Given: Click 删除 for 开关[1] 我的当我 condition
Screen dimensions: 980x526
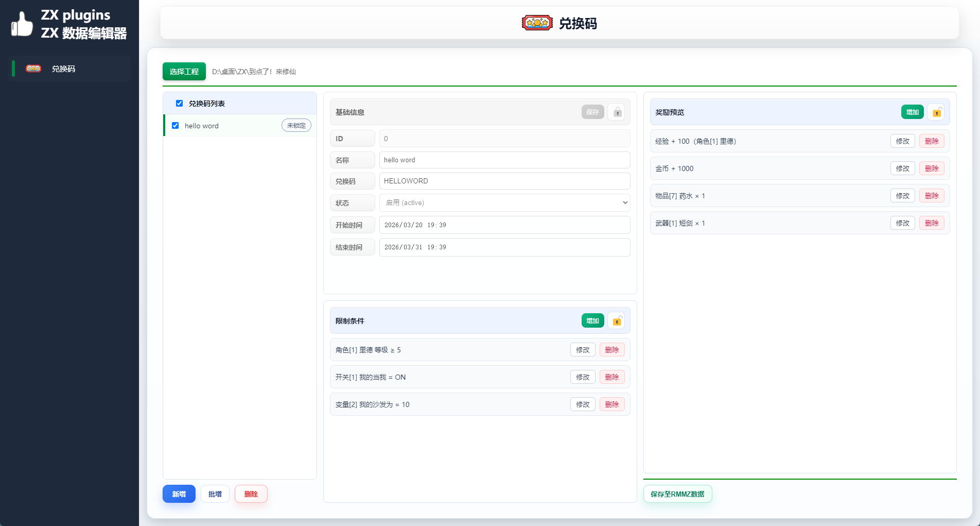Looking at the screenshot, I should pyautogui.click(x=612, y=377).
